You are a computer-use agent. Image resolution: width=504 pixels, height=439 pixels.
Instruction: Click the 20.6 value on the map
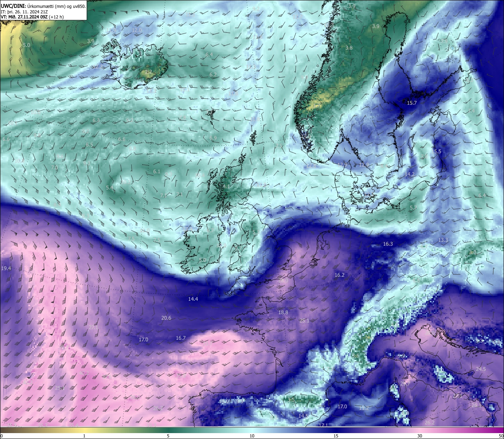coord(166,318)
